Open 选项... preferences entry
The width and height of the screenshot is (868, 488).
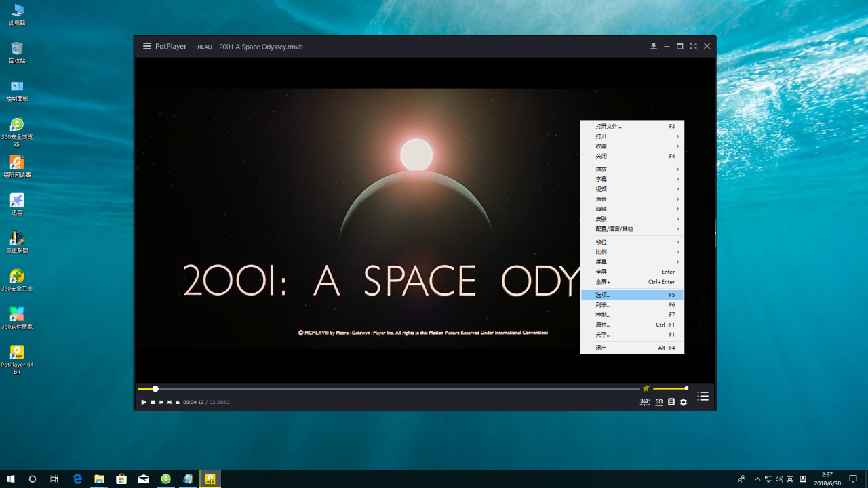pyautogui.click(x=632, y=295)
